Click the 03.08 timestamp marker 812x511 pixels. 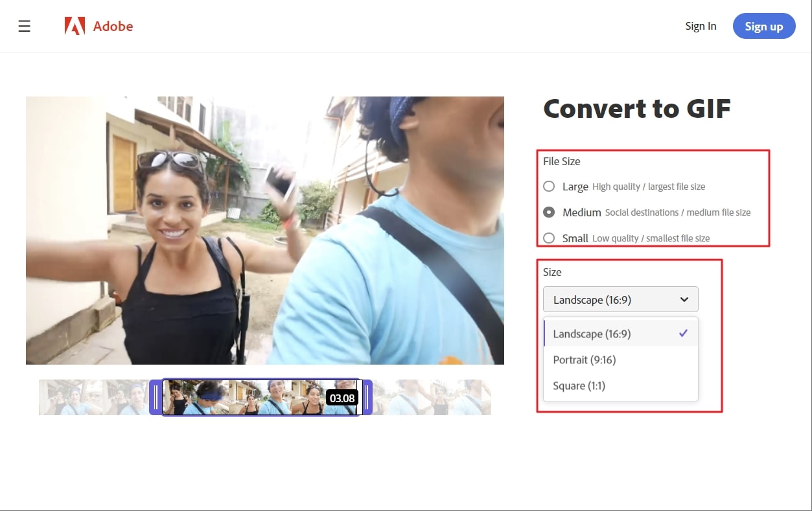pyautogui.click(x=342, y=398)
